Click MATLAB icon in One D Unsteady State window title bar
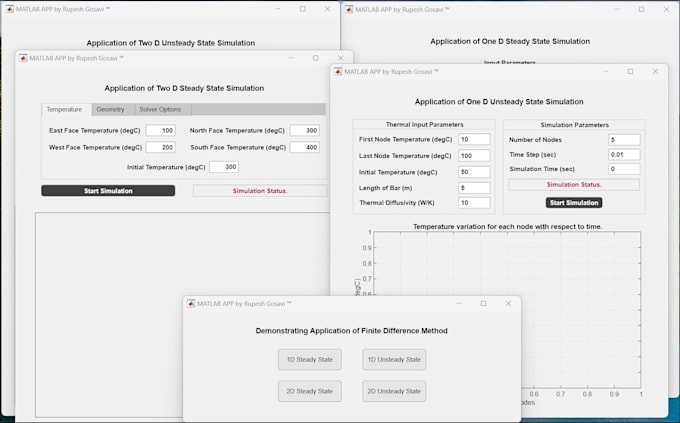The image size is (680, 423). tap(338, 72)
